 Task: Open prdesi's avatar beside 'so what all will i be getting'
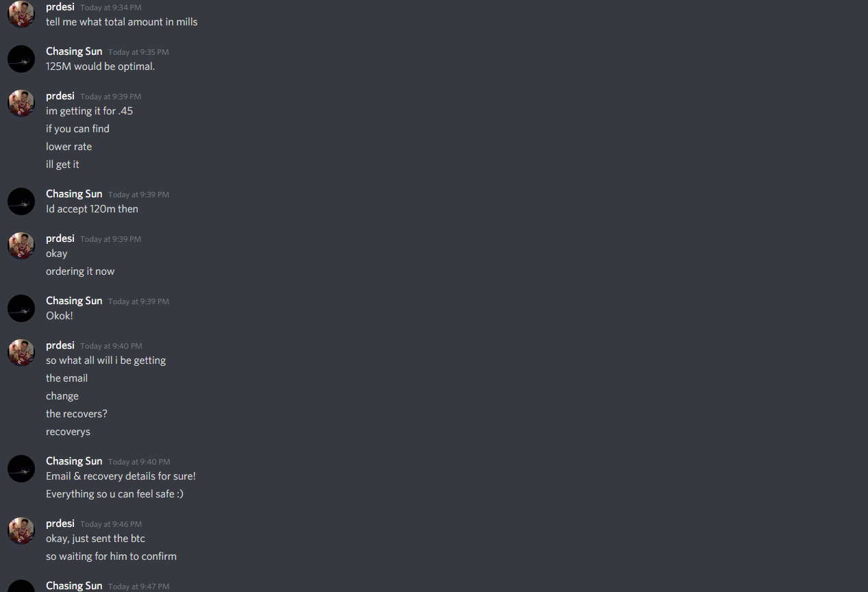21,353
